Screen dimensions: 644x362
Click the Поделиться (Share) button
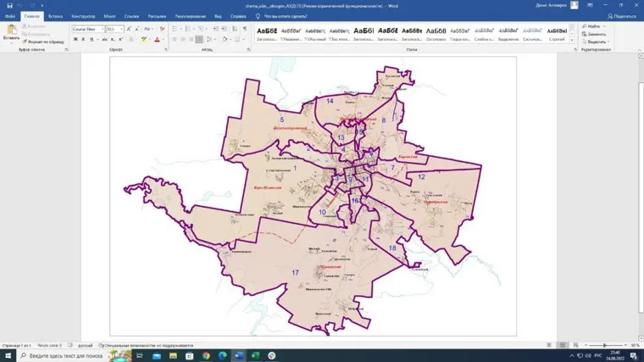point(623,16)
